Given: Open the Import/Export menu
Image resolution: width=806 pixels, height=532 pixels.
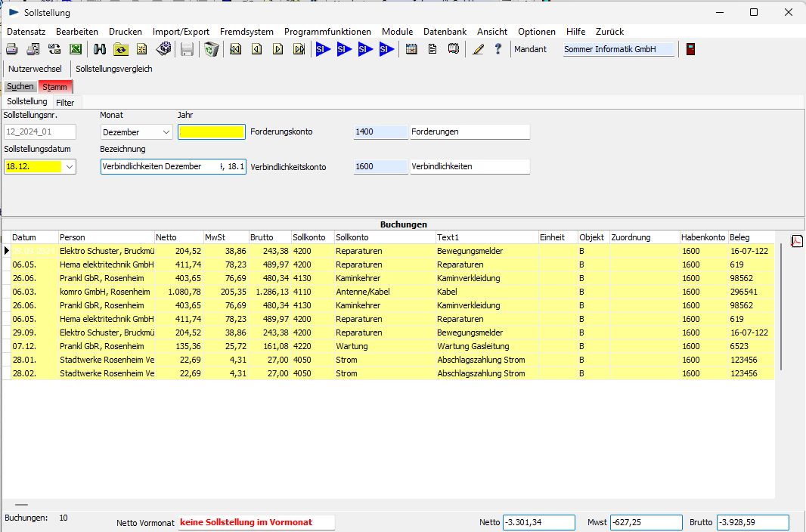Looking at the screenshot, I should [181, 32].
